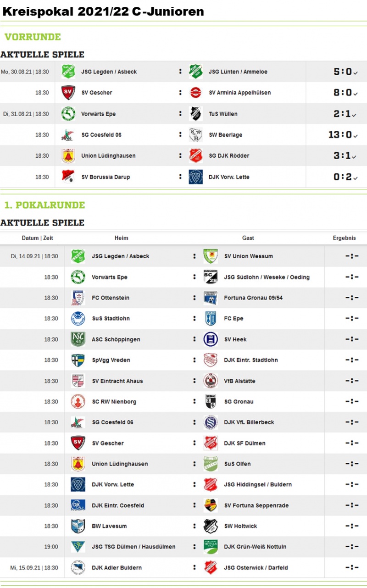Open the 1. POKALRUNDE section heading

44,205
